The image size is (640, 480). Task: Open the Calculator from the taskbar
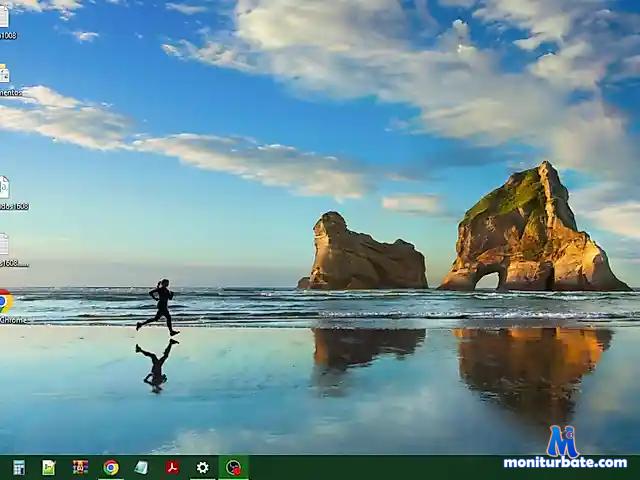(19, 467)
